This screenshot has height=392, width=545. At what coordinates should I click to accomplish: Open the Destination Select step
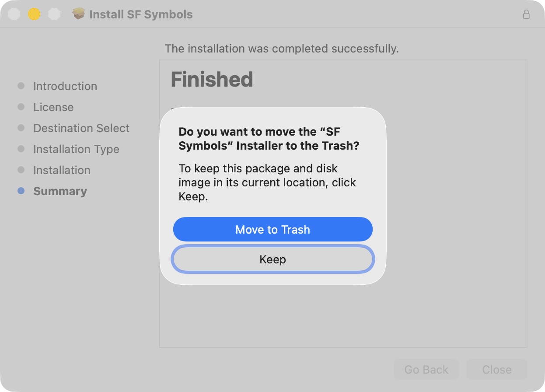[x=81, y=128]
